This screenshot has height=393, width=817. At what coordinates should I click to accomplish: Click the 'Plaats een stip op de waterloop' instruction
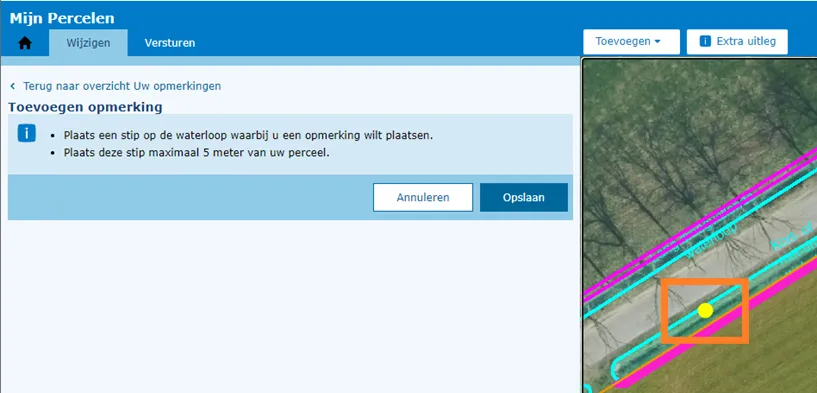click(x=249, y=136)
